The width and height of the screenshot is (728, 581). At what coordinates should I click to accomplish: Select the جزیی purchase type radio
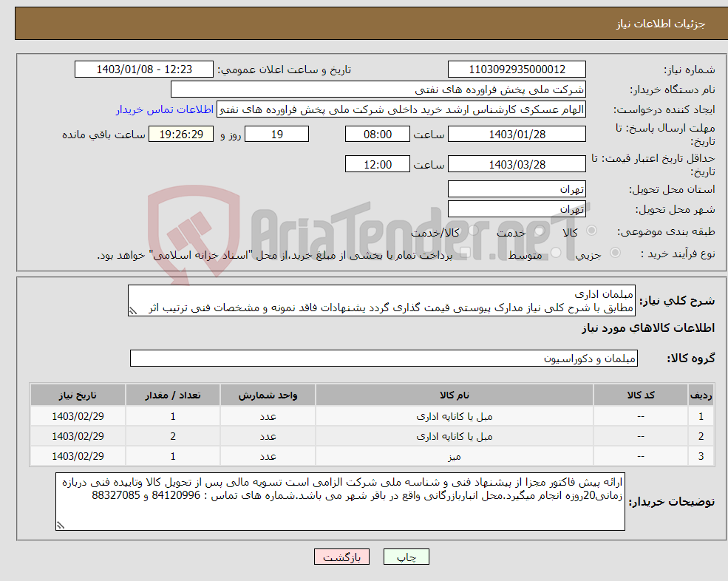coord(615,252)
